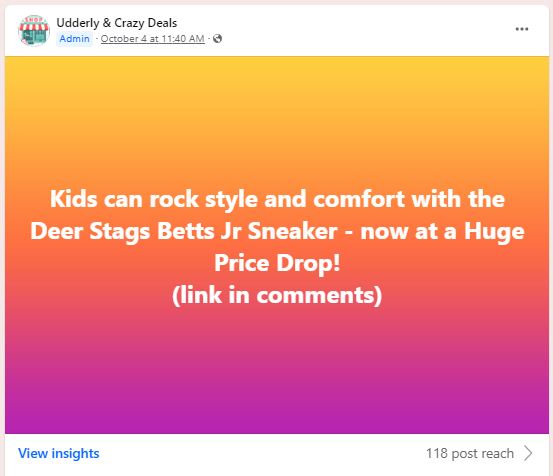Click the blue Admin badge
The height and width of the screenshot is (476, 553).
pos(74,38)
